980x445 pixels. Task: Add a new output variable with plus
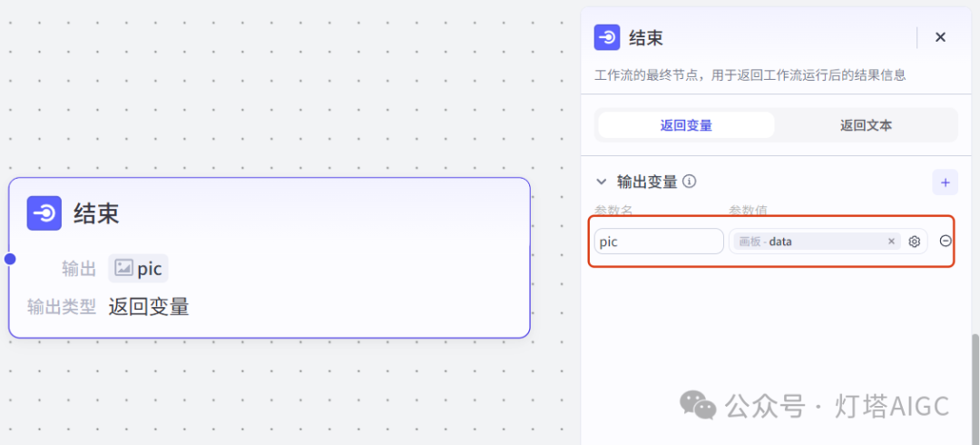(x=945, y=183)
